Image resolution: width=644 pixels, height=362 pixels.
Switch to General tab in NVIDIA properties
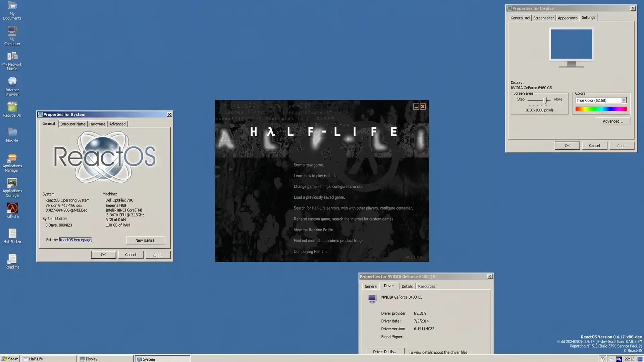371,286
